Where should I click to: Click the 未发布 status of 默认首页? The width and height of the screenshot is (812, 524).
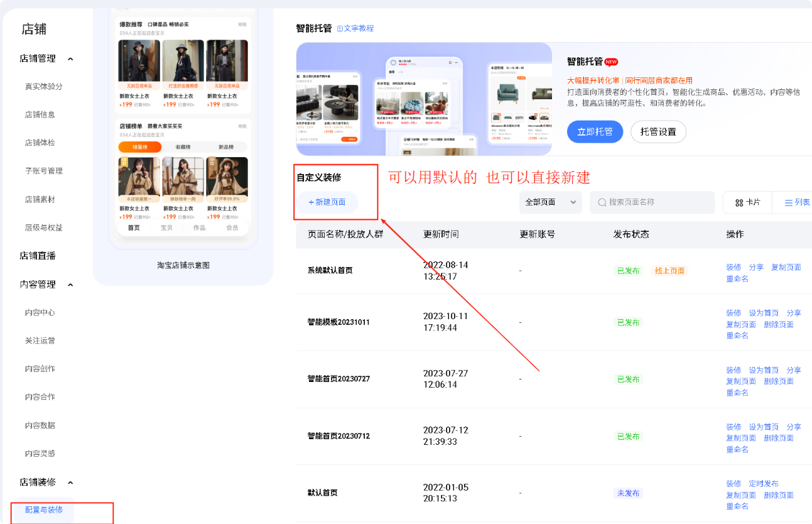628,493
